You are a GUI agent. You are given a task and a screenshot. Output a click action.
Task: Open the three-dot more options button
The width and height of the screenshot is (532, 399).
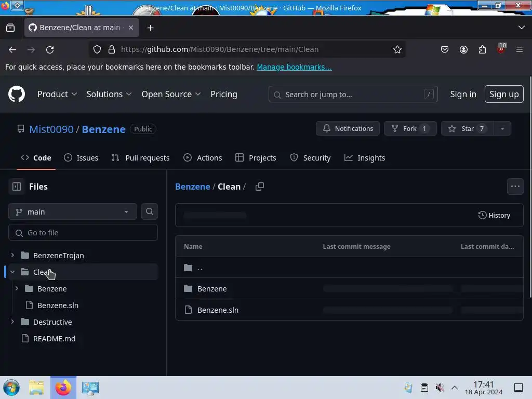pyautogui.click(x=515, y=187)
